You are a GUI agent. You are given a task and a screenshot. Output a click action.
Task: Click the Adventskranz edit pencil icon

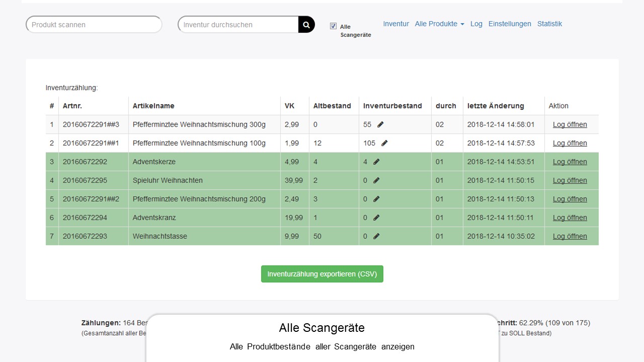click(x=376, y=218)
